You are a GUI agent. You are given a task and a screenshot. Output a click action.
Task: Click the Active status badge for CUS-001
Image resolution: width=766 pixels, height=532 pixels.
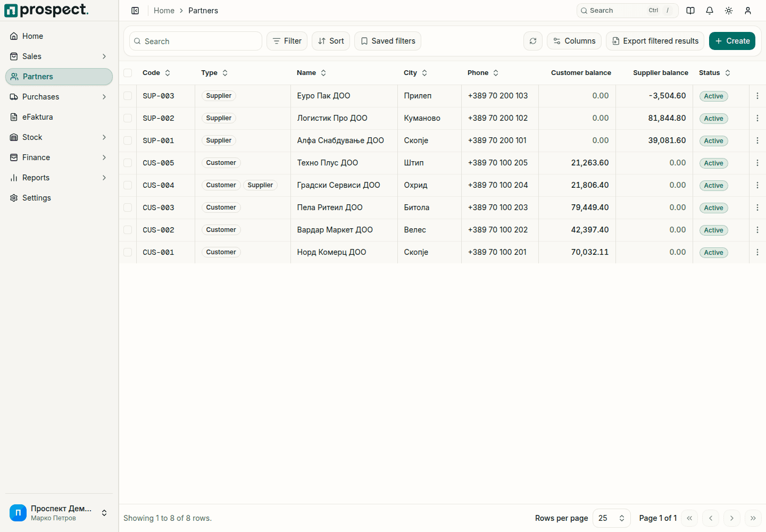pos(714,253)
